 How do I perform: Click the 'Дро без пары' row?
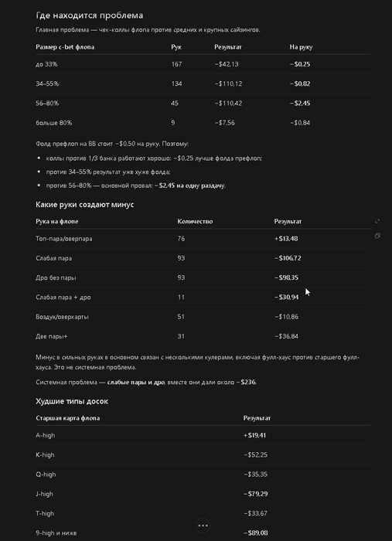[203, 277]
